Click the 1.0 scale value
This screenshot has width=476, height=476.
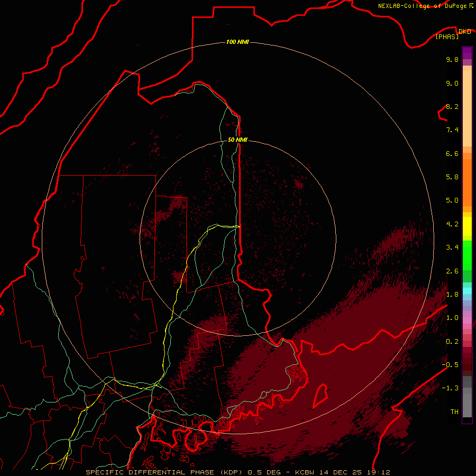pyautogui.click(x=452, y=318)
